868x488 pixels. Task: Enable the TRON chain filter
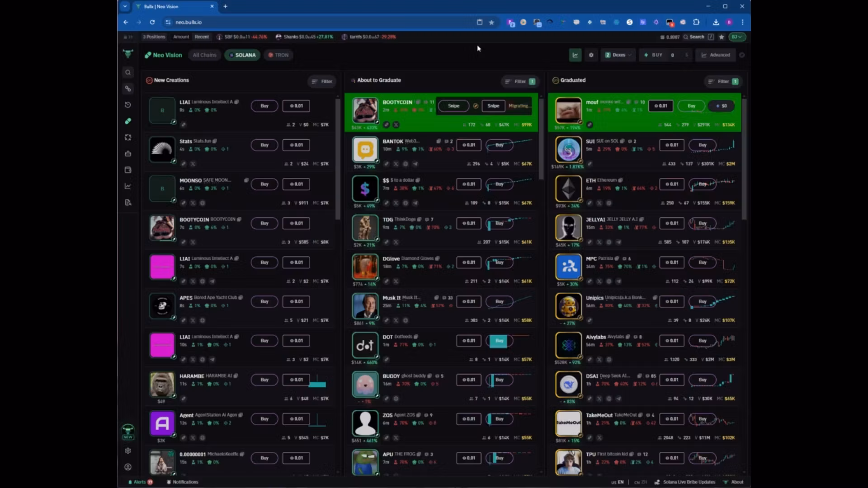pyautogui.click(x=278, y=55)
